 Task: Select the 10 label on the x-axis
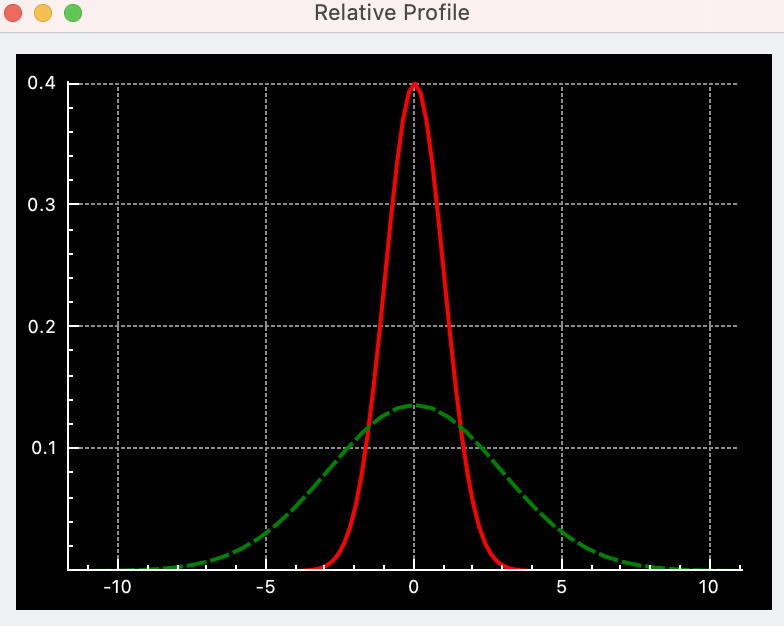[709, 587]
